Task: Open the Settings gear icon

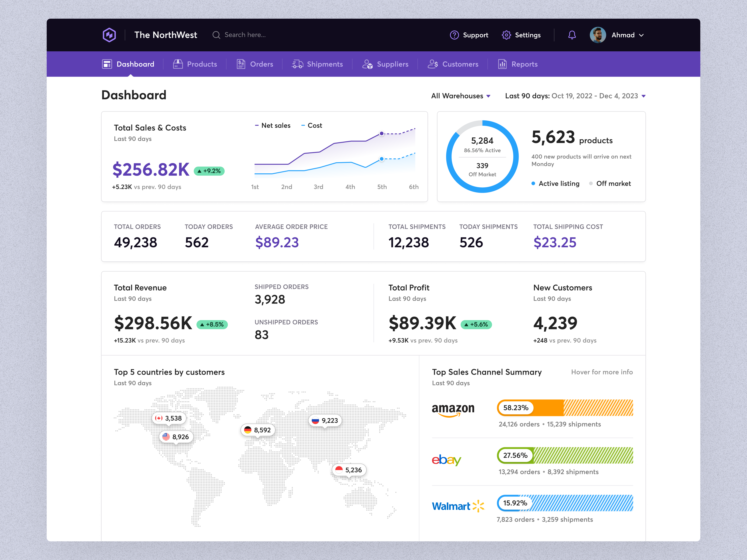Action: point(506,35)
